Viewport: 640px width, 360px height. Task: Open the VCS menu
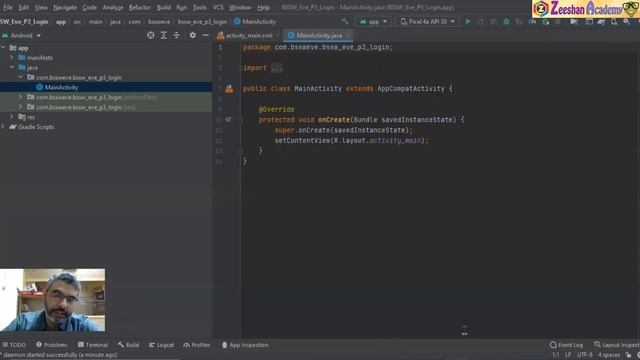point(218,7)
